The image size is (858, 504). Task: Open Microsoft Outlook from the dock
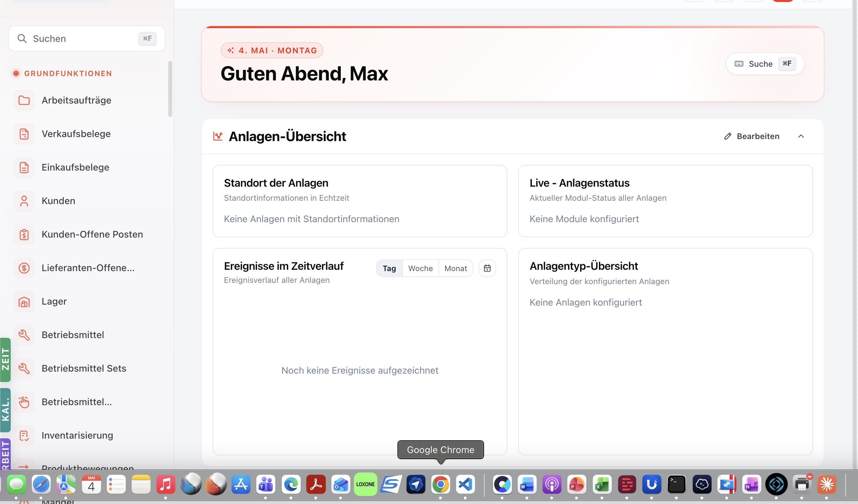point(341,484)
